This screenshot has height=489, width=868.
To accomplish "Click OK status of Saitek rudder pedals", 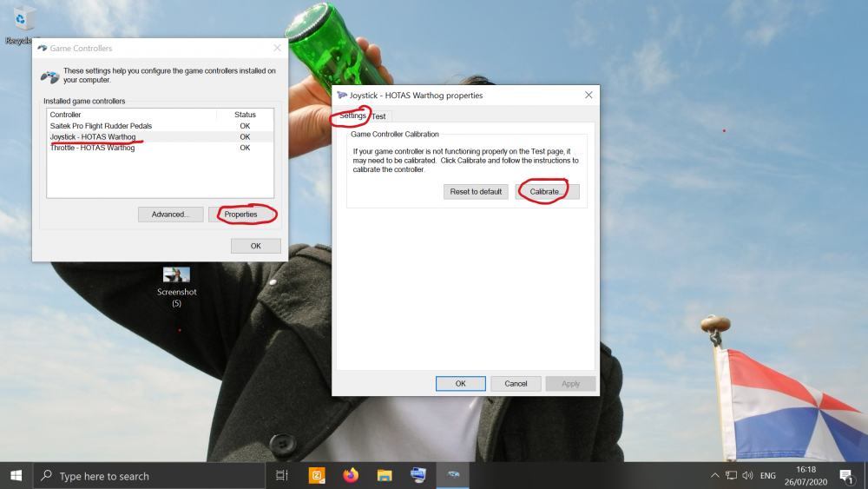I will point(245,126).
